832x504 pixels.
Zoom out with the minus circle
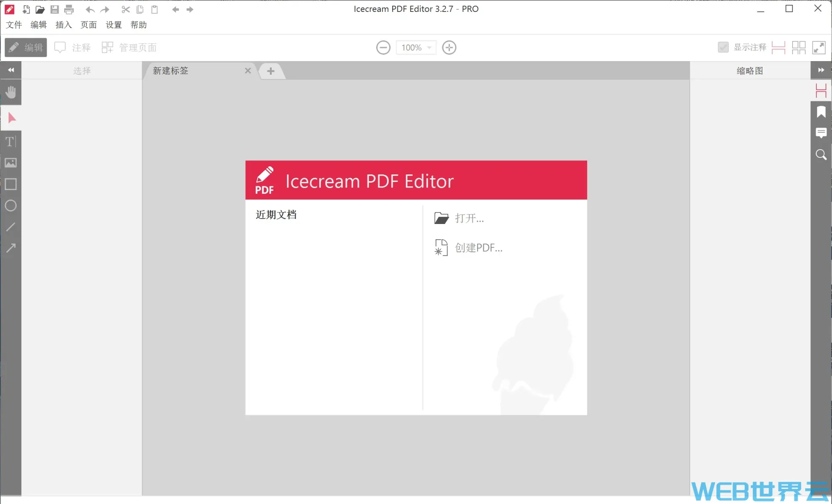click(x=383, y=48)
